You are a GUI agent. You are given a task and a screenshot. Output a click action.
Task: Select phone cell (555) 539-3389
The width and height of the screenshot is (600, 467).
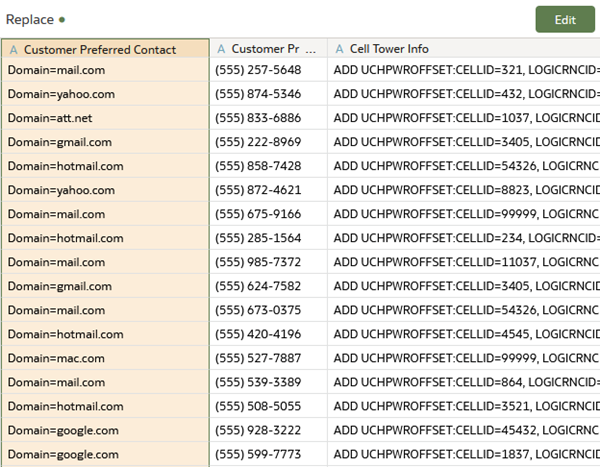[x=269, y=382]
